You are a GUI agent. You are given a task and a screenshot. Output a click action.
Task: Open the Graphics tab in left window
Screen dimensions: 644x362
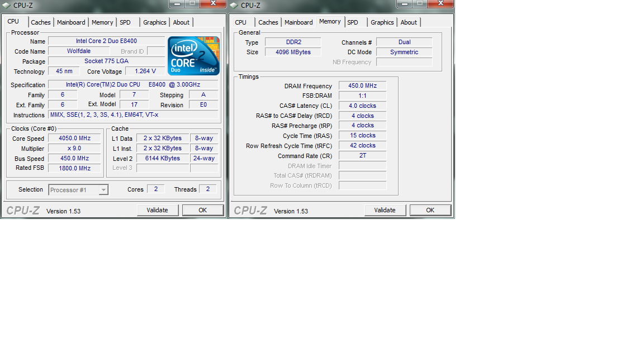point(154,22)
